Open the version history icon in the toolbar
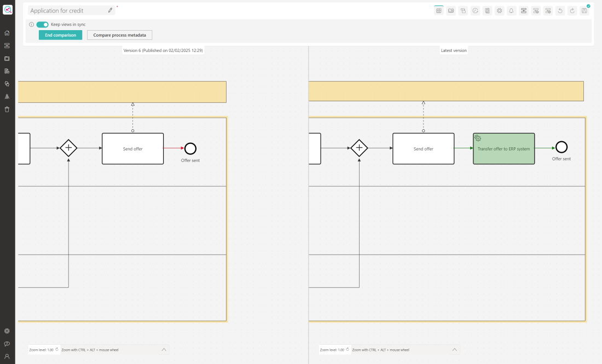602x364 pixels. 474,10
